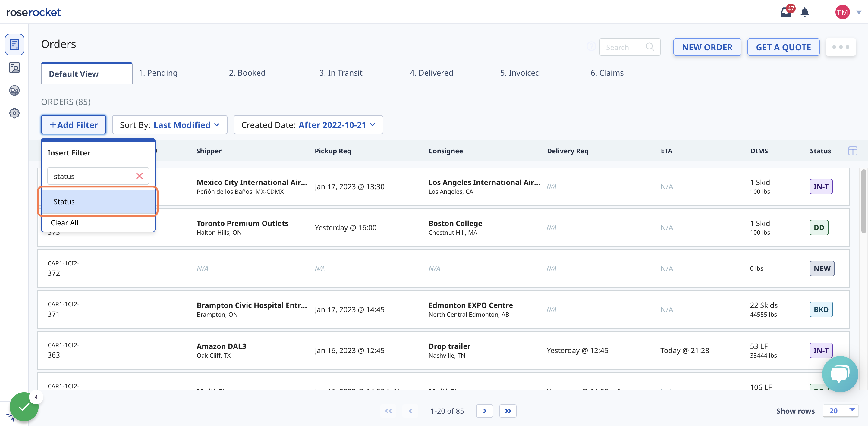Click the Pickup Req column header
The image size is (868, 426).
[332, 151]
